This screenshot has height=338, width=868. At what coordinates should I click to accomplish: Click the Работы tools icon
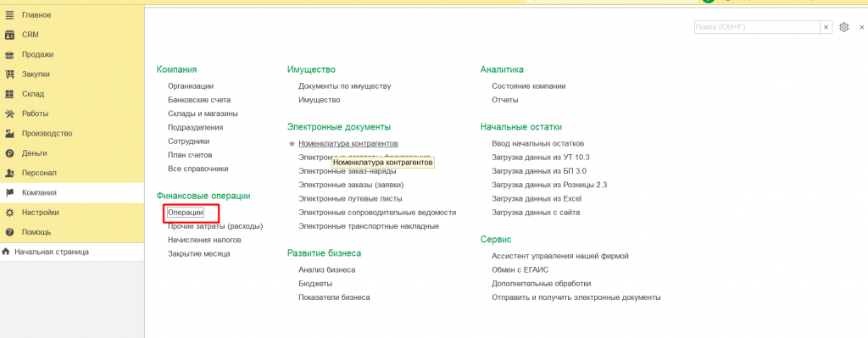(x=8, y=114)
